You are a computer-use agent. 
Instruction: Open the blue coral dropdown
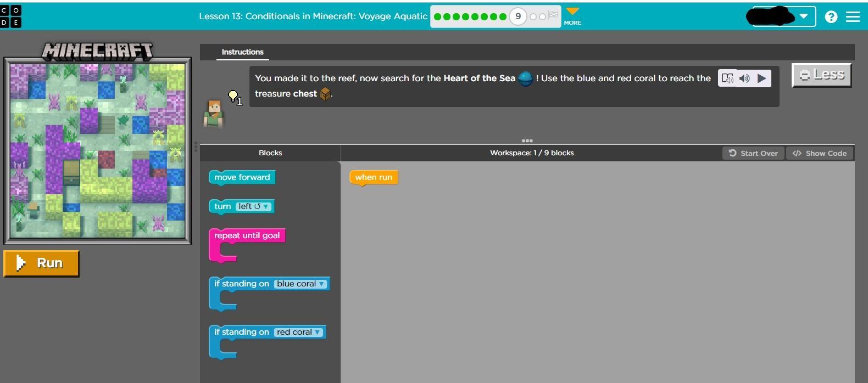tap(300, 284)
